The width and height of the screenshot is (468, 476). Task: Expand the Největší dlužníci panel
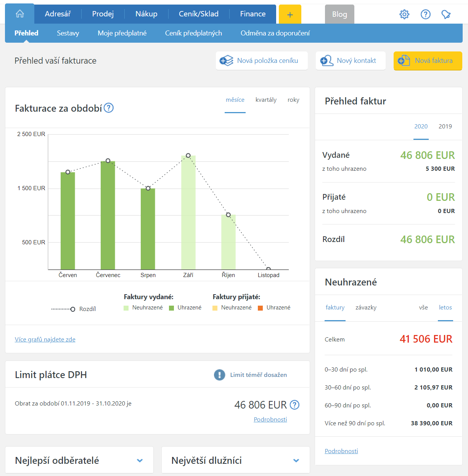296,460
